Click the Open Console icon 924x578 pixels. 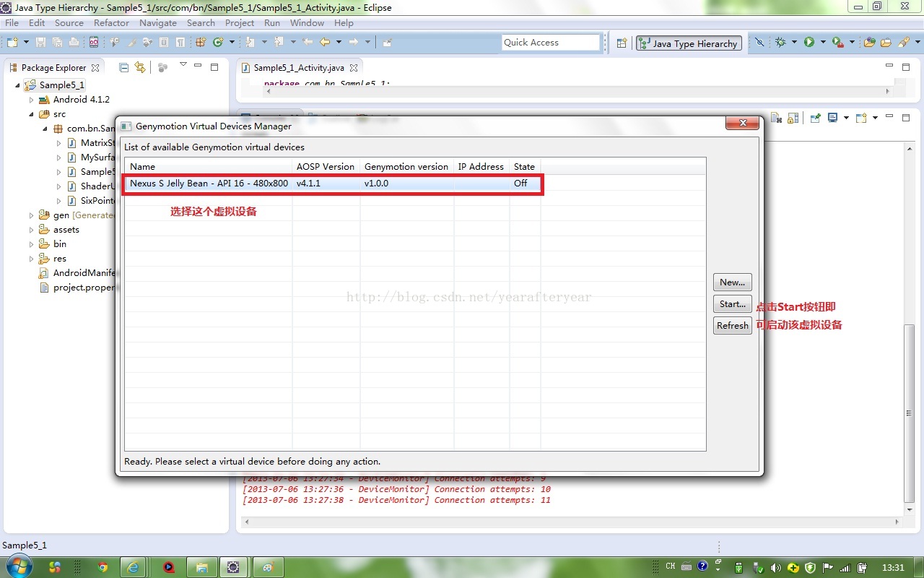click(x=861, y=118)
